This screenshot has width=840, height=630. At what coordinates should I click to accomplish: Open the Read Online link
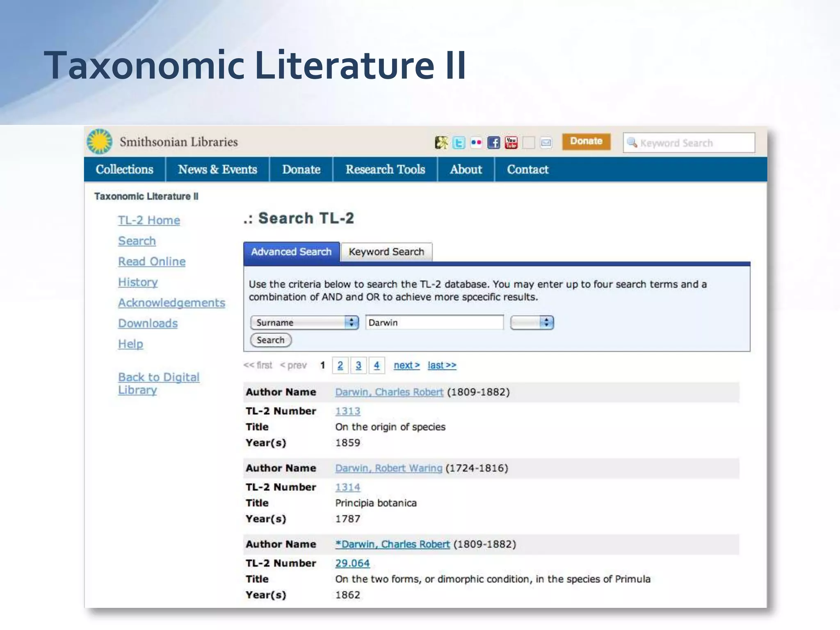coord(152,261)
